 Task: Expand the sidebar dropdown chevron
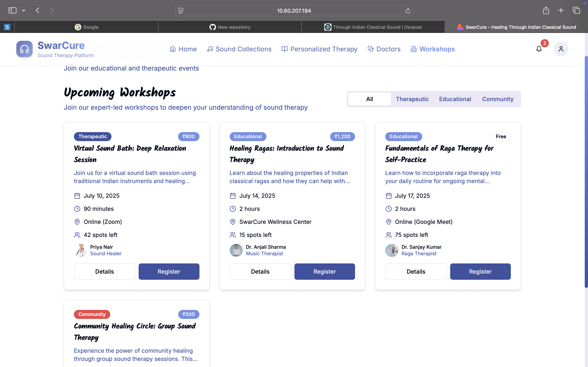point(23,10)
